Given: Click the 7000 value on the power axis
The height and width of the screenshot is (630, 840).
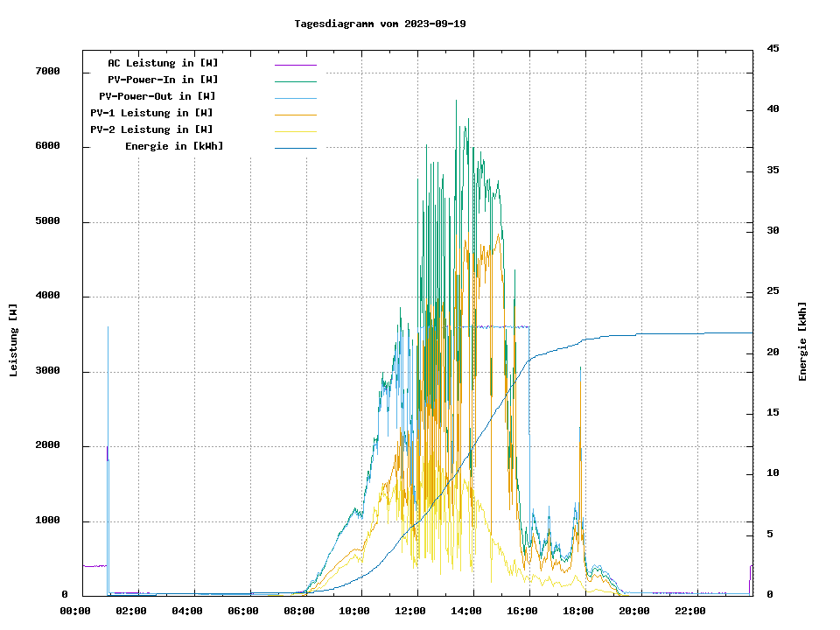Looking at the screenshot, I should pyautogui.click(x=46, y=72).
